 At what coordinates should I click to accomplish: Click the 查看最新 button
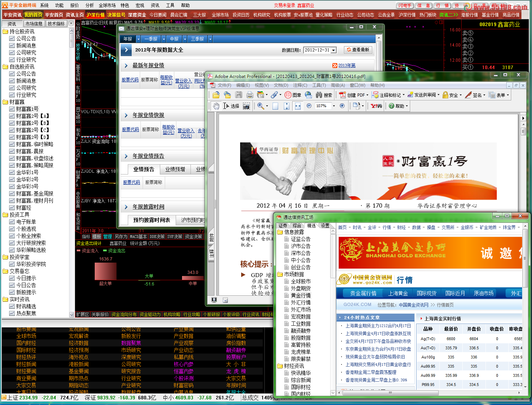click(x=358, y=50)
